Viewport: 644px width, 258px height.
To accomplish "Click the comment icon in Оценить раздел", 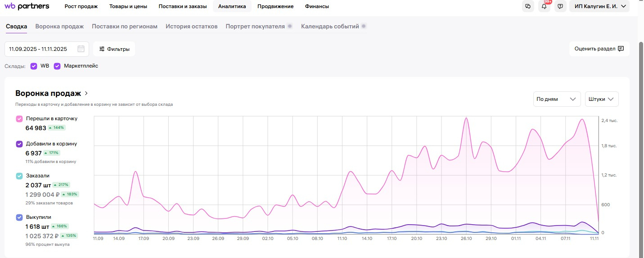I will point(621,49).
